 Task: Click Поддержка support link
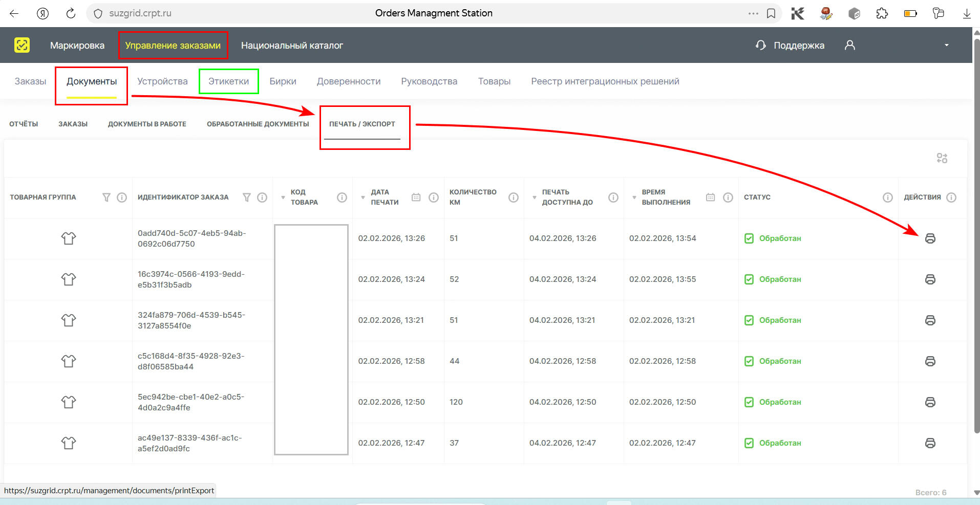point(790,46)
